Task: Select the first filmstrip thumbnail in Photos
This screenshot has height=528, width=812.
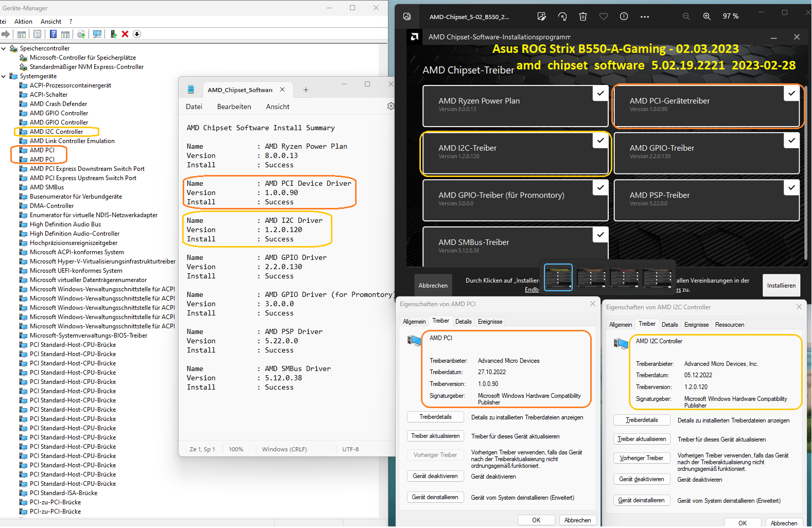Action: (558, 277)
